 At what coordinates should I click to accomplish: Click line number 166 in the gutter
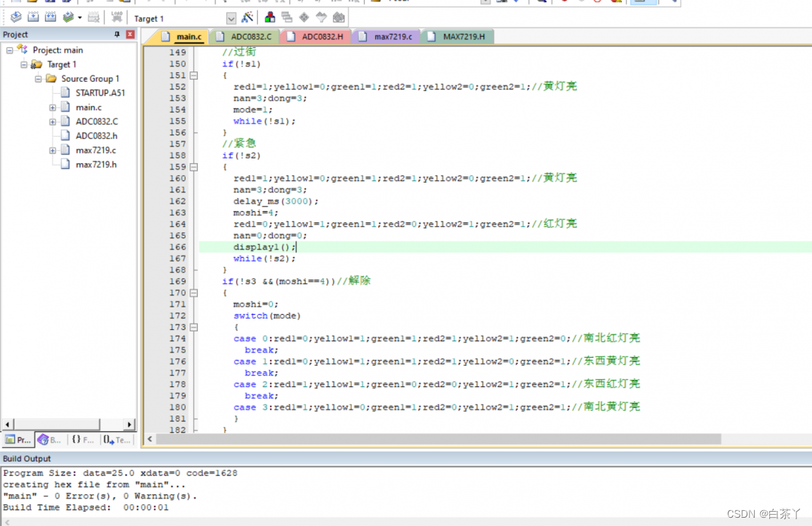[177, 247]
